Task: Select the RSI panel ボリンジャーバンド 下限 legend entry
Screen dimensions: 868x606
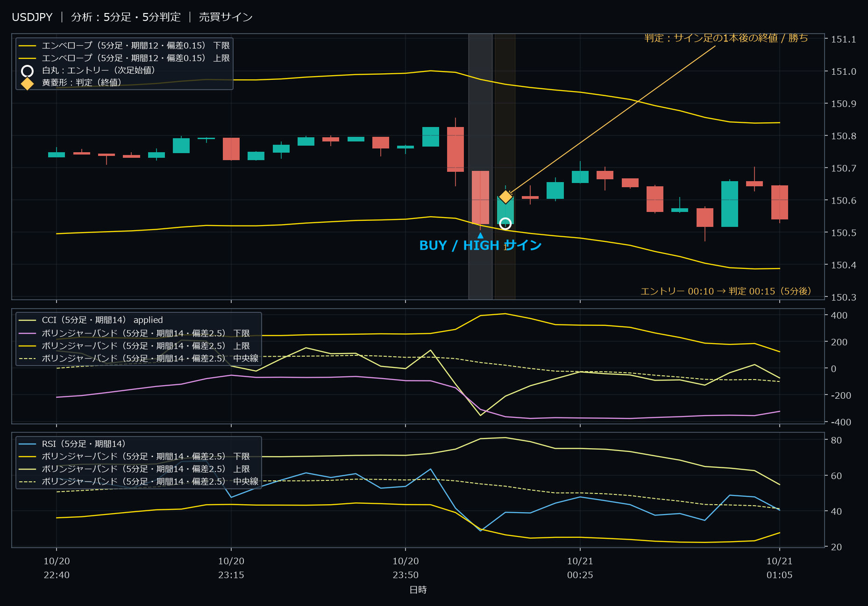Action: (134, 457)
